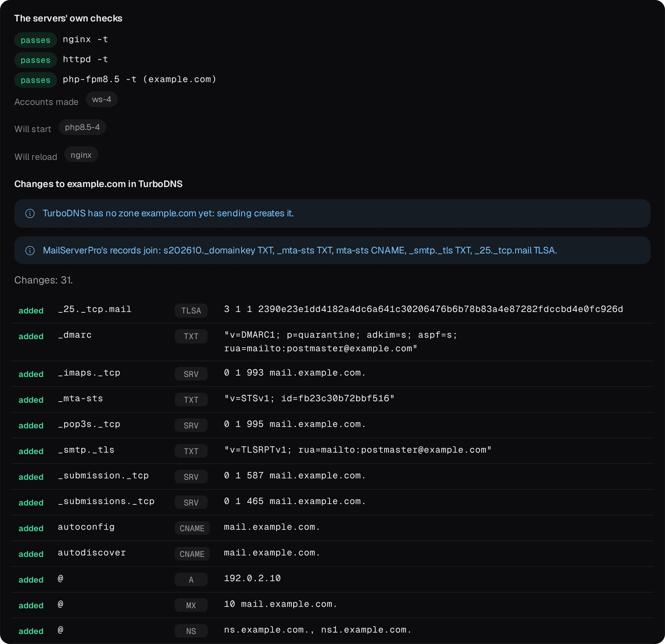This screenshot has width=665, height=644.
Task: Select the php8.5-4 will start chip
Action: 82,127
